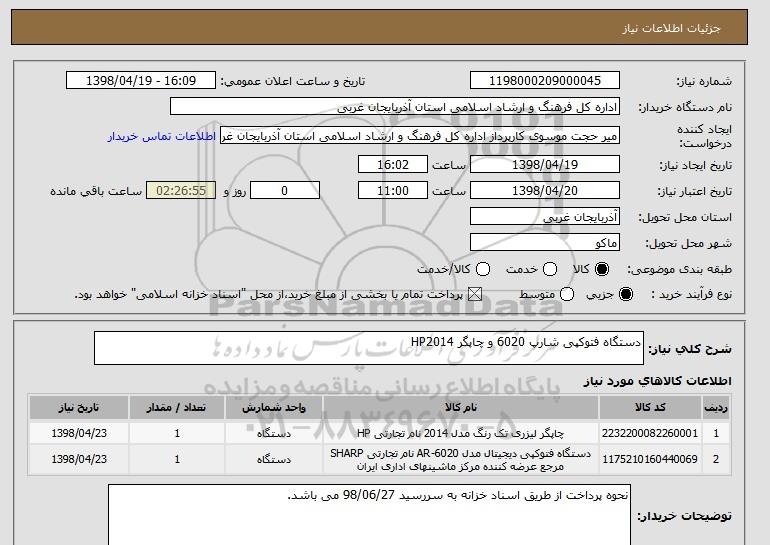Click the اطلاعات کالاهای مورد نیاز heading

(658, 381)
